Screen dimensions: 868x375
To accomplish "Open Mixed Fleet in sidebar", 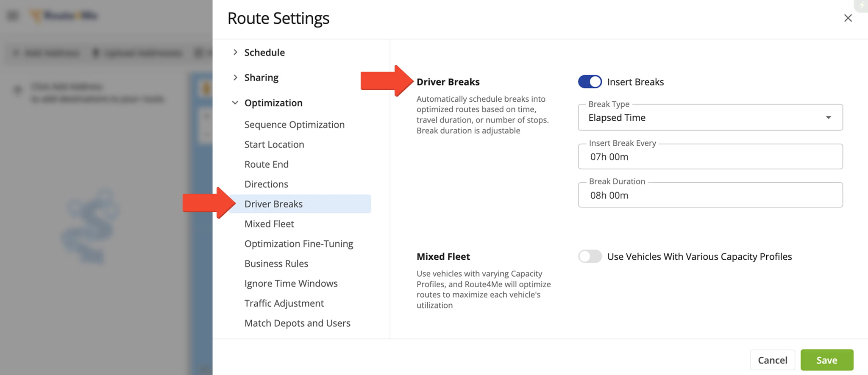I will tap(269, 224).
